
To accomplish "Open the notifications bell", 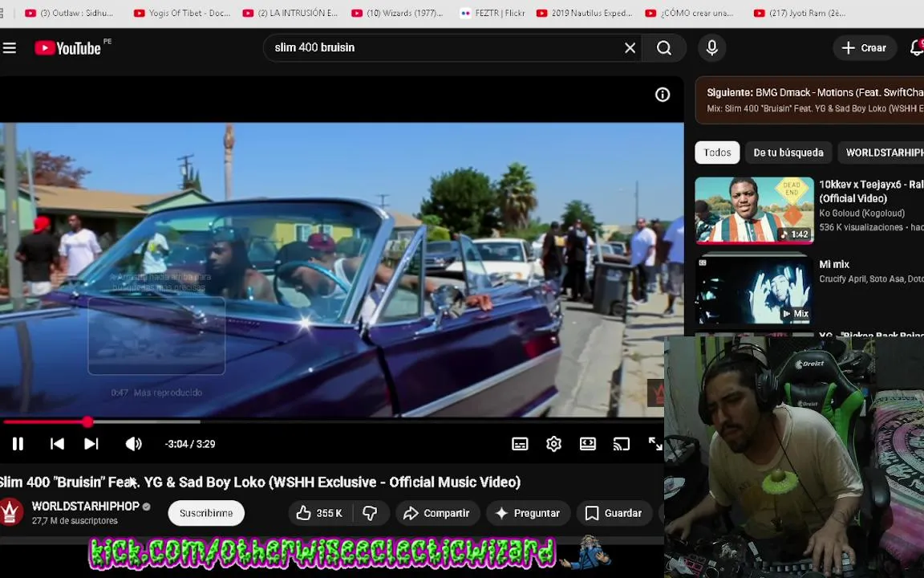I will coord(916,48).
